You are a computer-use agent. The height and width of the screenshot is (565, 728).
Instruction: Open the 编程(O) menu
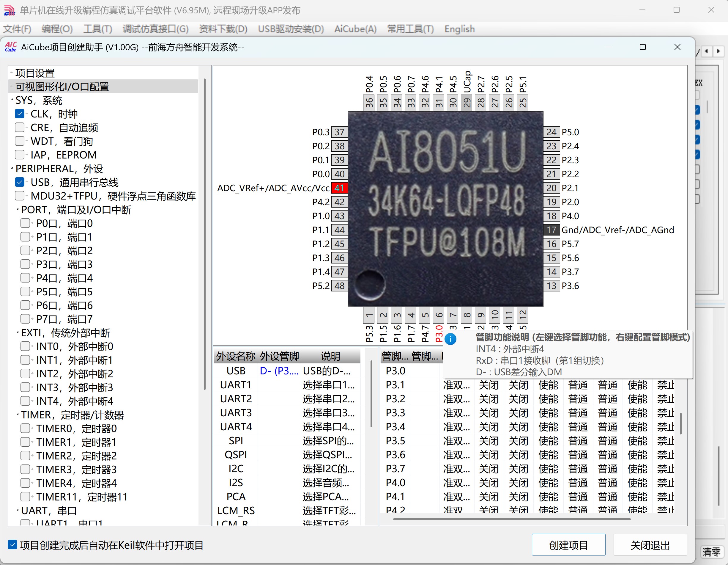57,29
